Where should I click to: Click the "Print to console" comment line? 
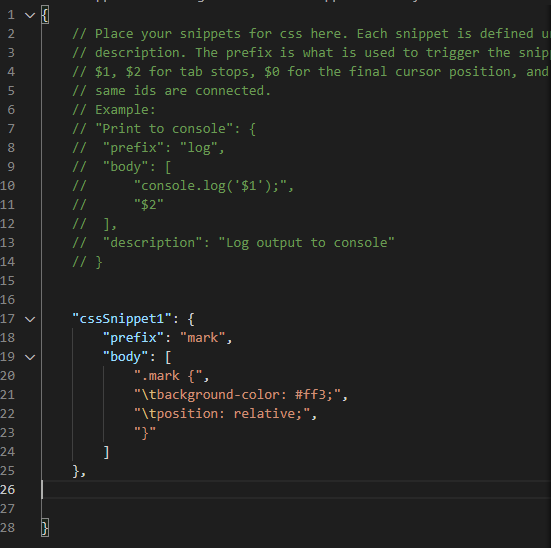(x=164, y=129)
